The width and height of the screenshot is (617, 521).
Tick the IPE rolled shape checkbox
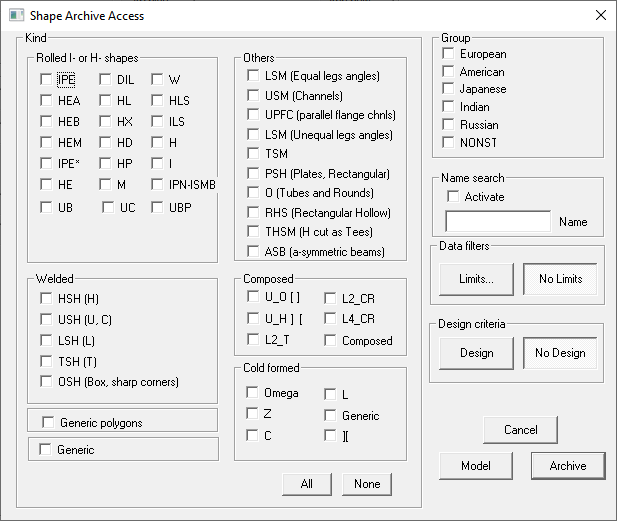[x=46, y=79]
